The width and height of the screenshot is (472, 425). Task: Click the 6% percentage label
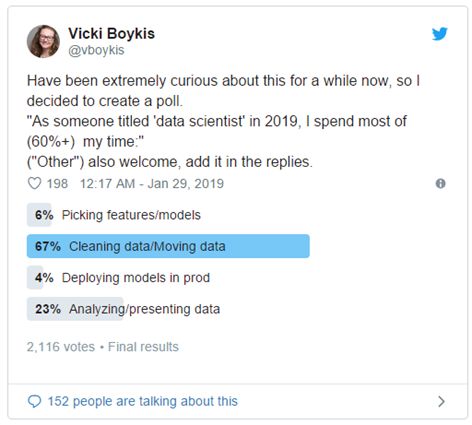tap(44, 215)
